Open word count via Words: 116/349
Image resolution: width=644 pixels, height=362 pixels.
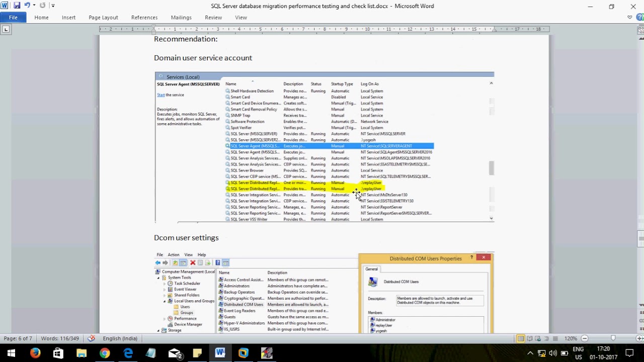tap(60, 338)
